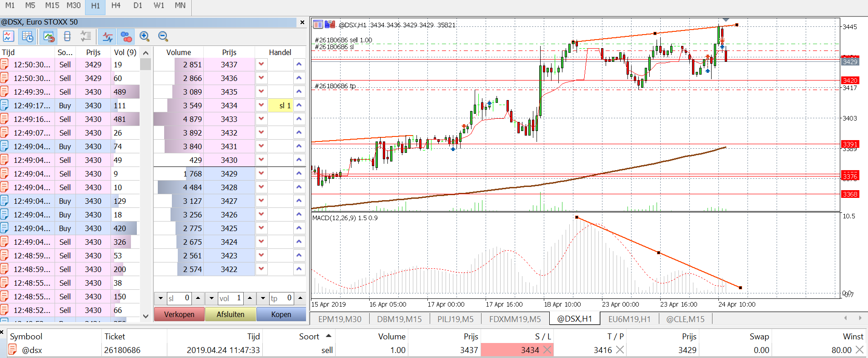The height and width of the screenshot is (358, 868).
Task: Decrease the sl value with down arrow
Action: [161, 298]
